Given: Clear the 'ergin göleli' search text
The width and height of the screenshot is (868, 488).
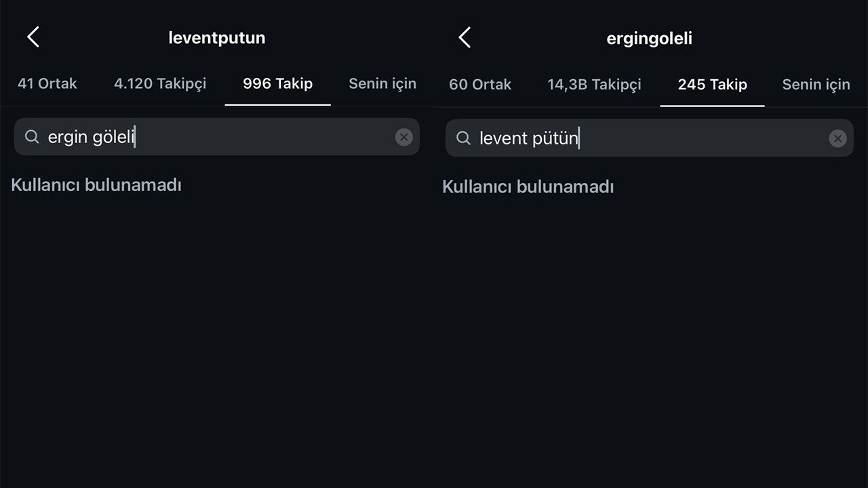Looking at the screenshot, I should coord(403,138).
